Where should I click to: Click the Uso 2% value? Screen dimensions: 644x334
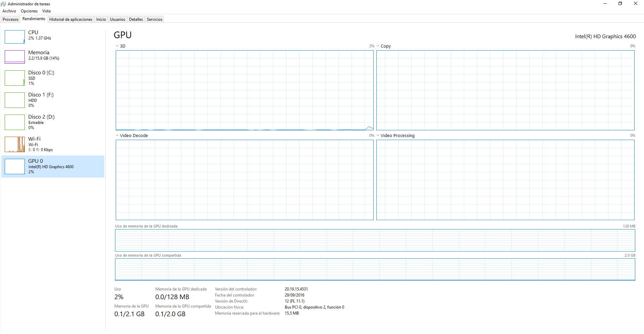click(x=119, y=297)
